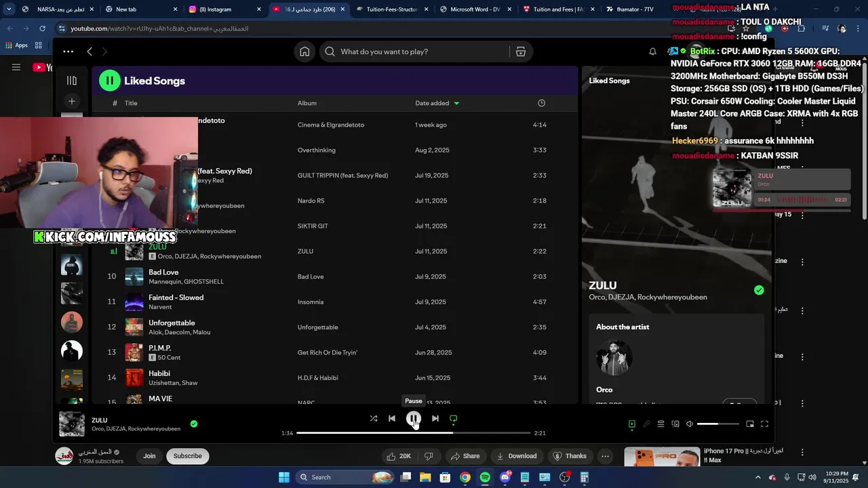Image resolution: width=868 pixels, height=488 pixels.
Task: Open the Spotify three-dot app menu
Action: [x=68, y=52]
